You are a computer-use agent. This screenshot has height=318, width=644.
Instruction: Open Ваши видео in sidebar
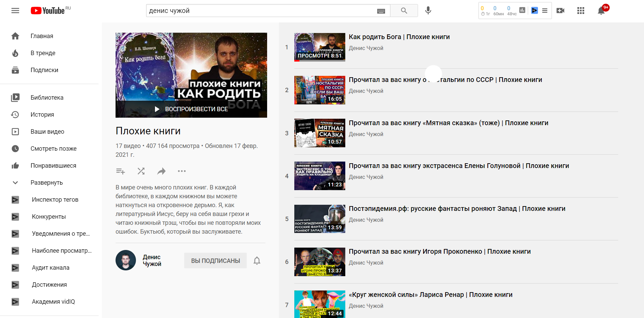click(x=49, y=132)
